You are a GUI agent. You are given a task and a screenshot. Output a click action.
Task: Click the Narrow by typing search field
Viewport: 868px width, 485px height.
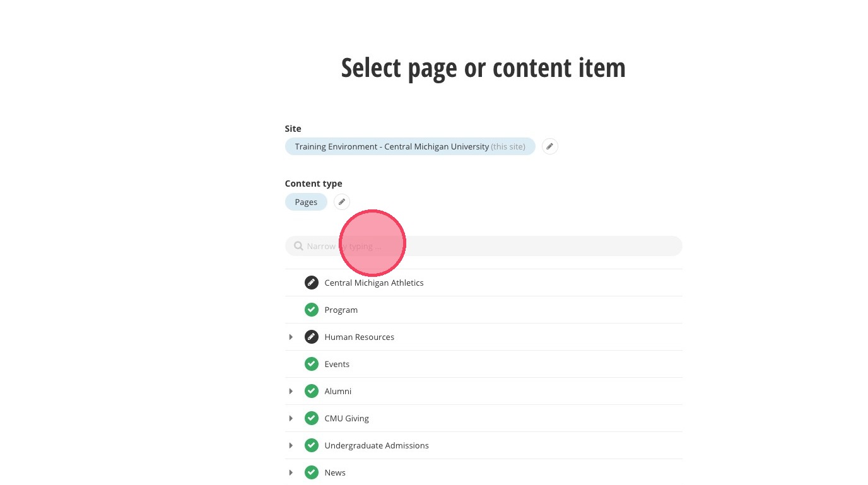pos(492,246)
